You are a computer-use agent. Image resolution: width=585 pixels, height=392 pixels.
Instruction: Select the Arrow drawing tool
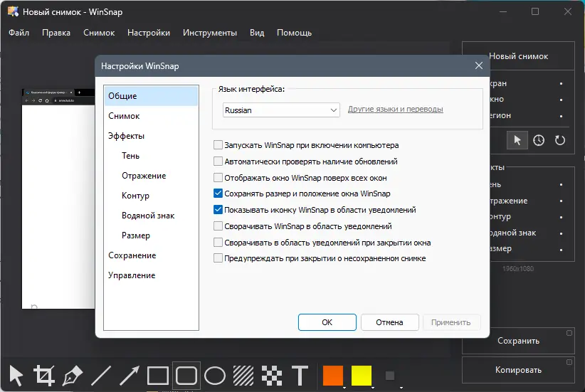pos(130,375)
